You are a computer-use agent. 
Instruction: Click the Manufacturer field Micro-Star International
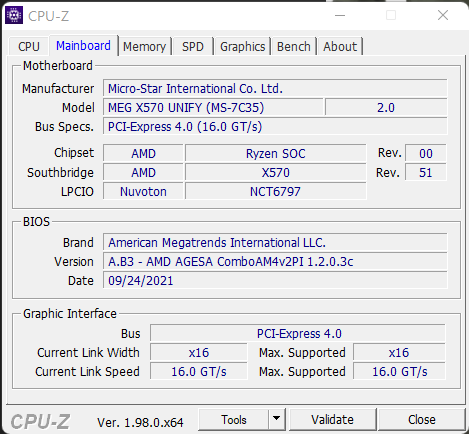(x=275, y=89)
